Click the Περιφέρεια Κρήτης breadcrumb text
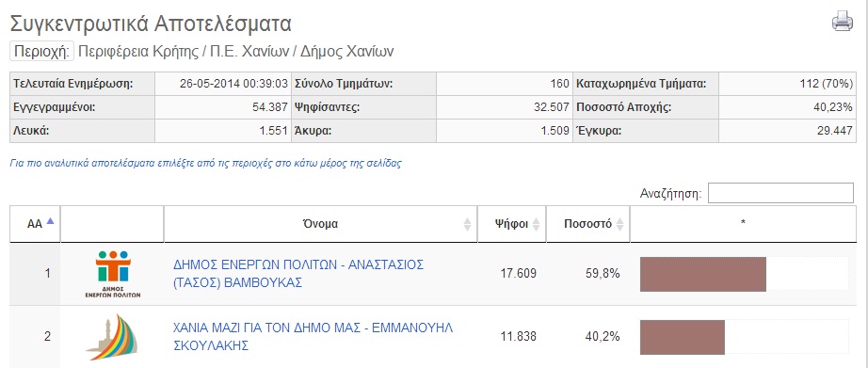This screenshot has width=868, height=368. 137,52
